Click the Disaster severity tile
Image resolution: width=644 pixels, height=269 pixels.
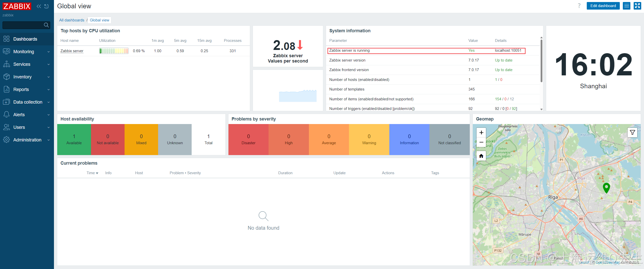pos(248,139)
